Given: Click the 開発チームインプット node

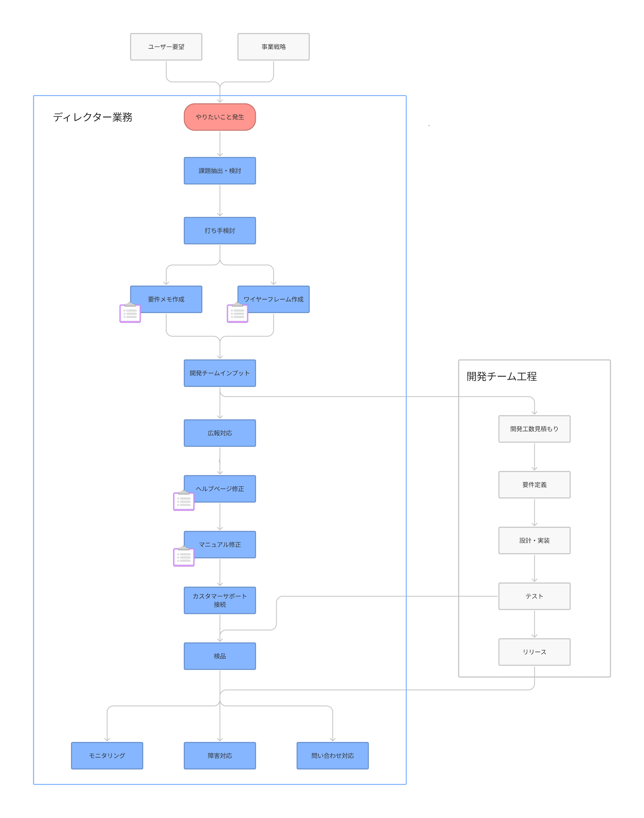Looking at the screenshot, I should click(x=220, y=373).
